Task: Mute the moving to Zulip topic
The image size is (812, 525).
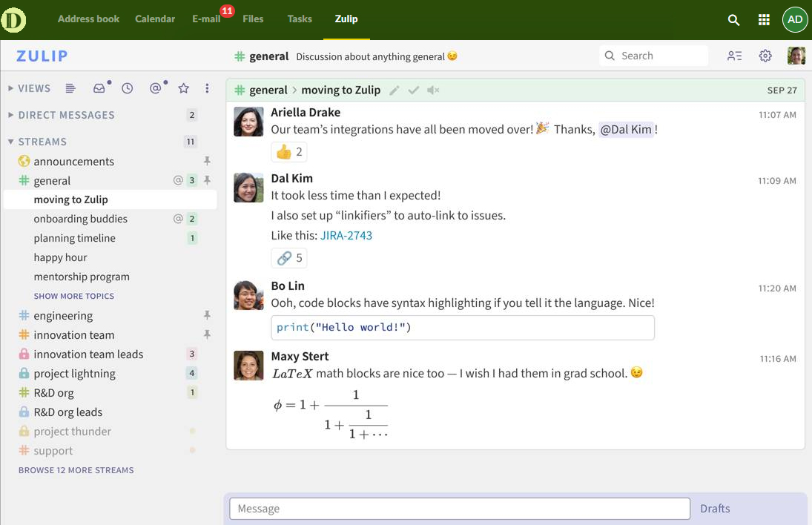Action: 434,90
